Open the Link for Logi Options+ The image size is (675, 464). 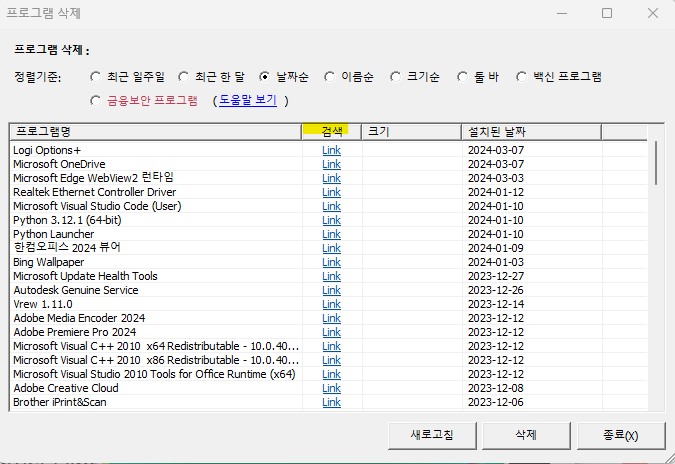[x=331, y=150]
